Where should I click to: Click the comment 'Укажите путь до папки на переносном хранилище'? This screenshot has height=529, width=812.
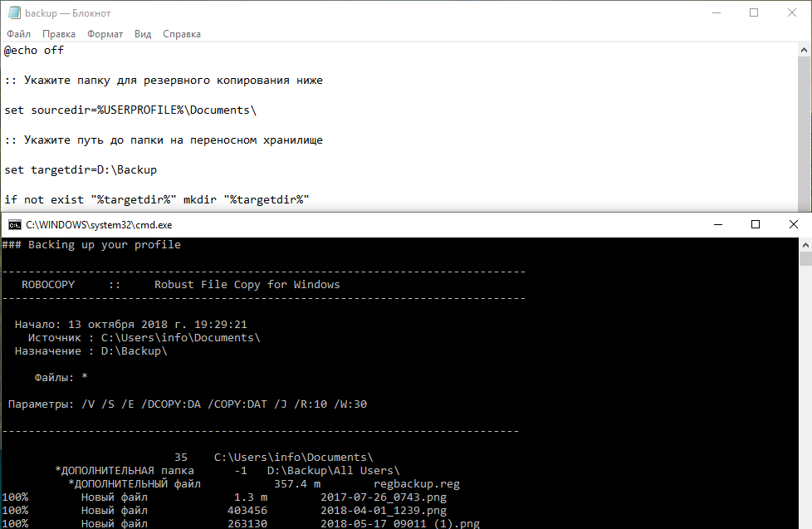click(174, 140)
